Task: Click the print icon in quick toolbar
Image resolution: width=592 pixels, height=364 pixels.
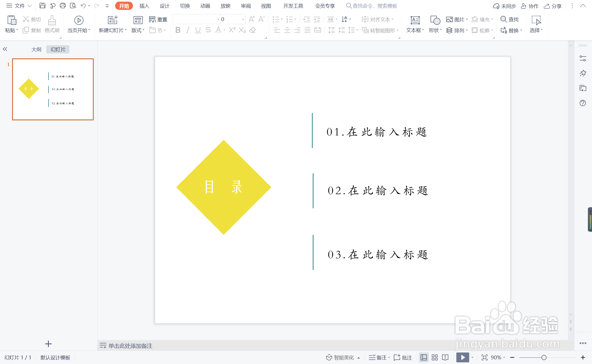Action: click(x=63, y=5)
